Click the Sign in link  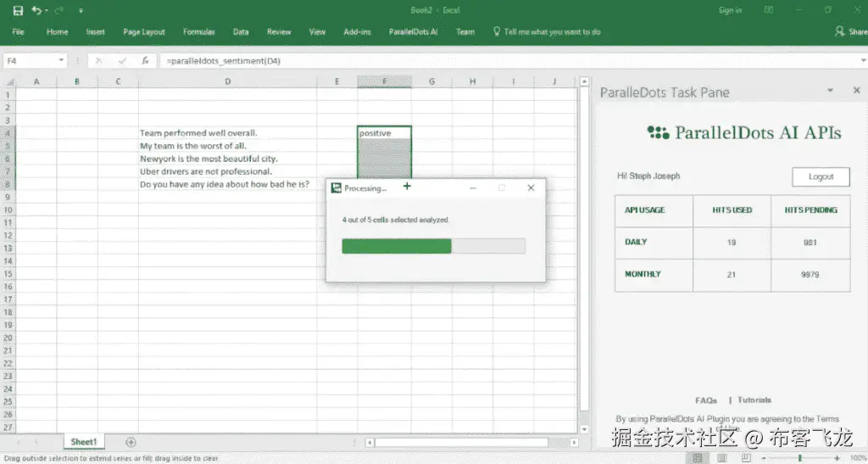pos(730,10)
